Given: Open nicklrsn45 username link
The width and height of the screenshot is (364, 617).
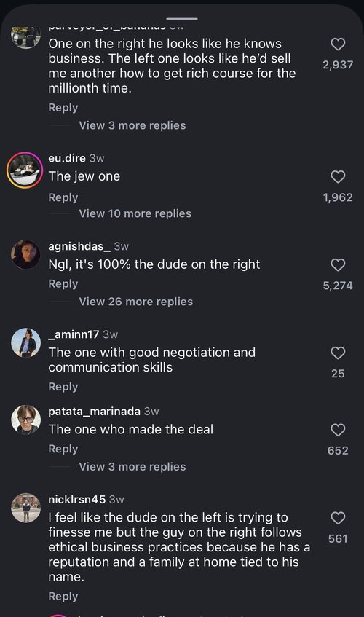Looking at the screenshot, I should coord(76,499).
